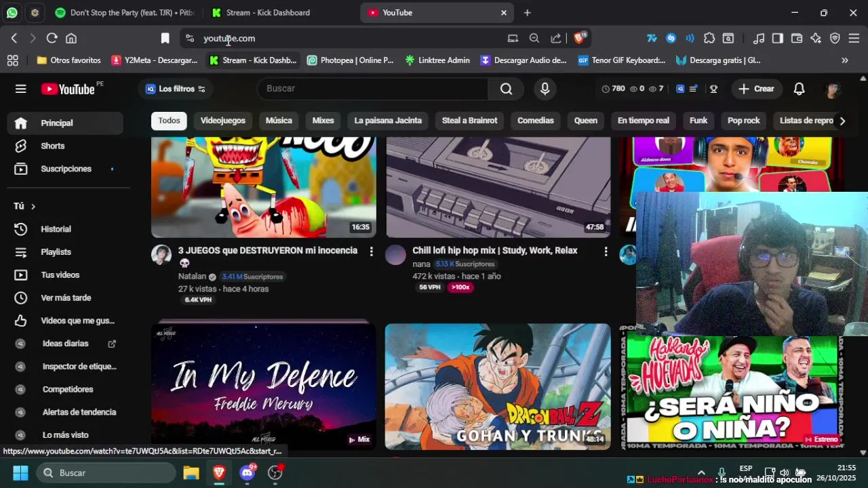Show more category chips with right arrow

(842, 121)
